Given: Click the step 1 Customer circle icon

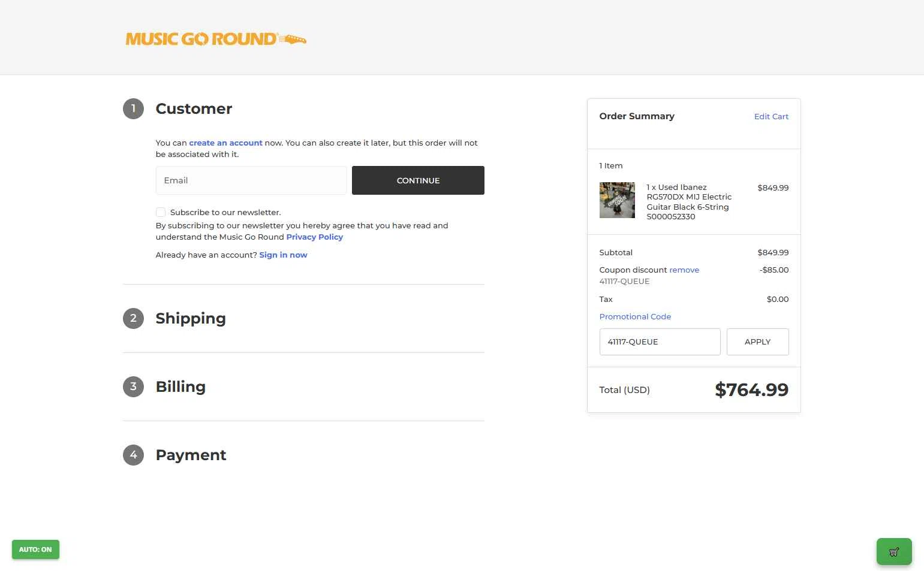Looking at the screenshot, I should (x=133, y=109).
